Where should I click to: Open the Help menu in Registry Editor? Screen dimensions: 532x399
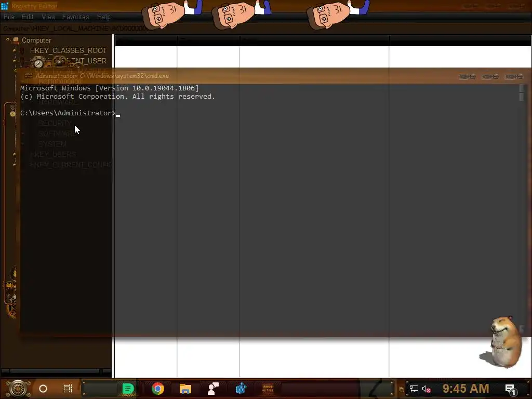(x=103, y=17)
